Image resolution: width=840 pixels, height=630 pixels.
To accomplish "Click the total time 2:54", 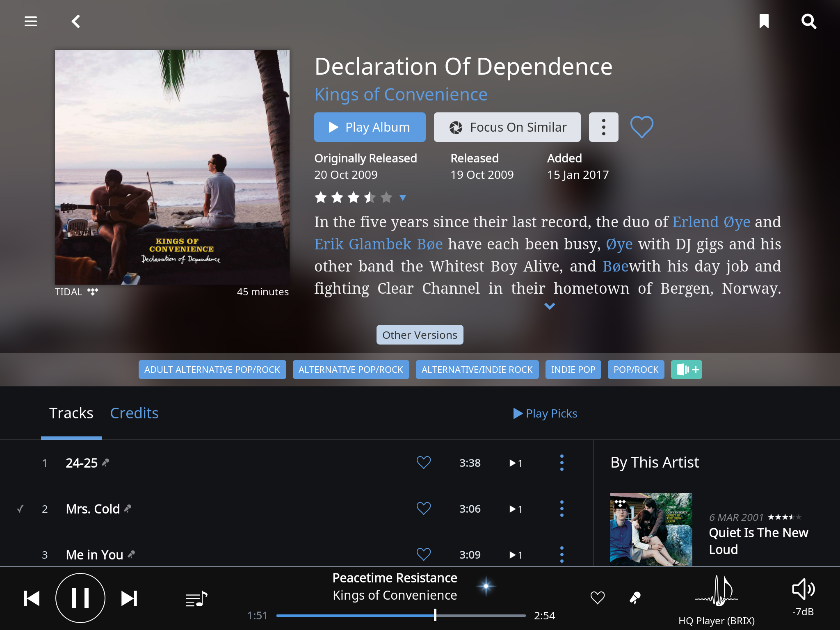I will point(544,615).
